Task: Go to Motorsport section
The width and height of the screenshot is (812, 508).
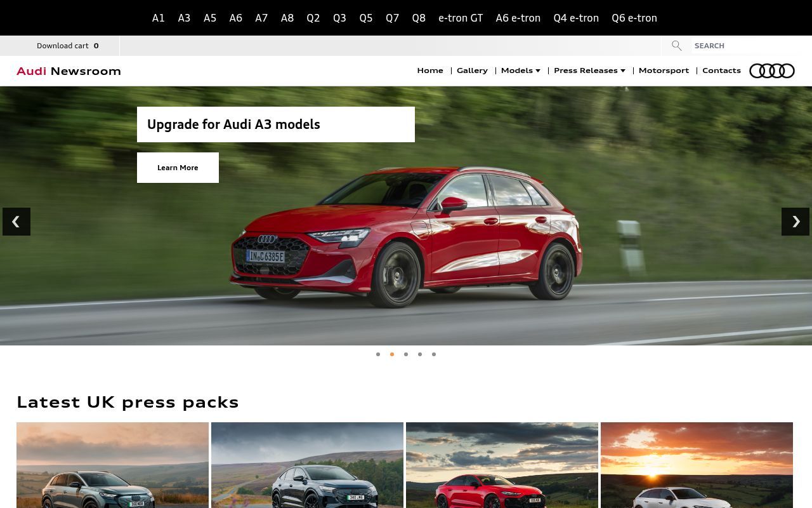Action: pyautogui.click(x=664, y=70)
